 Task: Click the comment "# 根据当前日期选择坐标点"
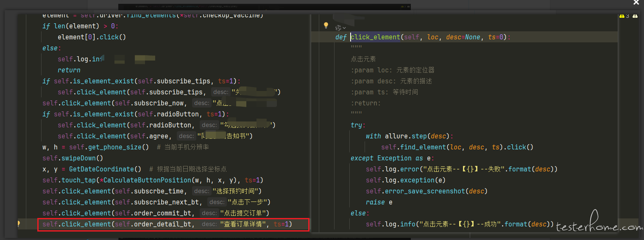(x=188, y=169)
